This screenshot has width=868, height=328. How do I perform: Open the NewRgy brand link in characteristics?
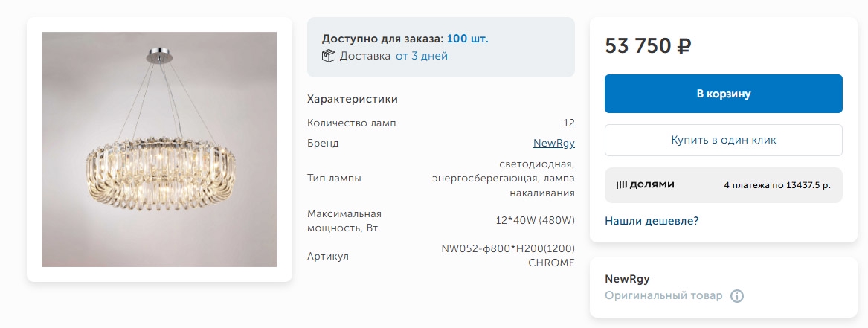click(553, 143)
